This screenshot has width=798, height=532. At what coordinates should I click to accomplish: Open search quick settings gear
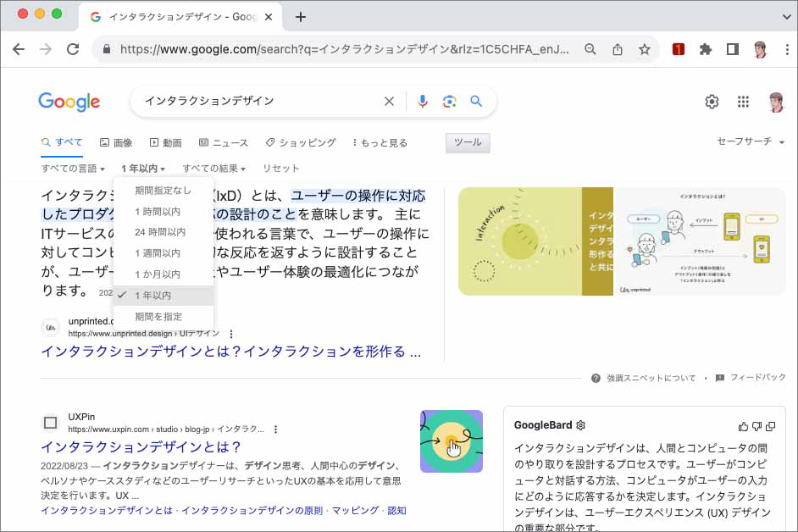pyautogui.click(x=712, y=101)
